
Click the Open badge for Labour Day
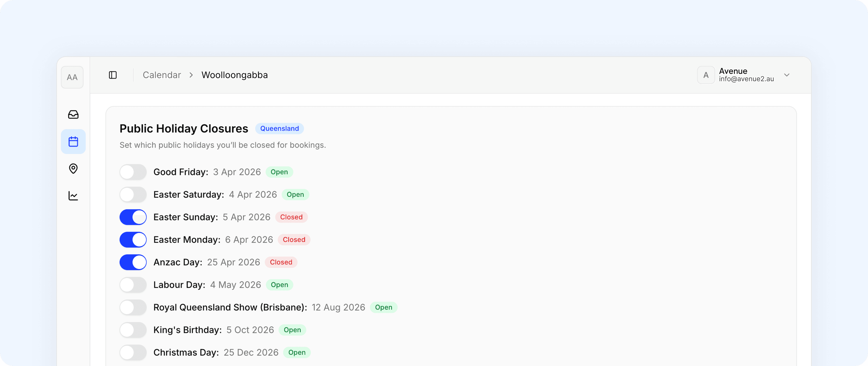tap(279, 285)
